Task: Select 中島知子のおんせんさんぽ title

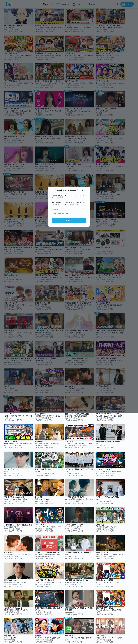Action: point(14,497)
